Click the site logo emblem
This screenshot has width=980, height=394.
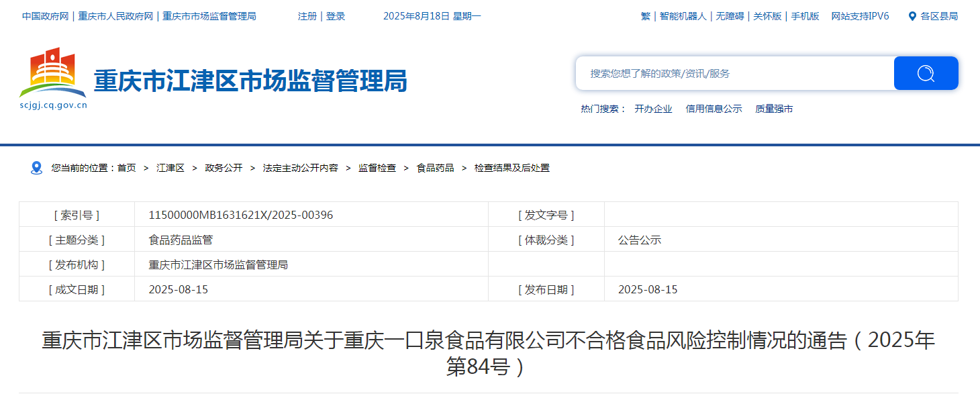tap(53, 72)
